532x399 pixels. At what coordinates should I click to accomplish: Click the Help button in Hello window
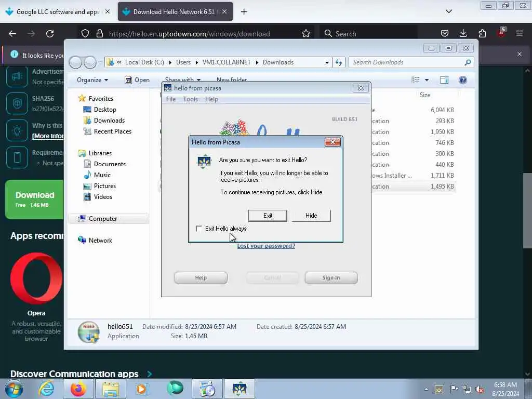coord(201,277)
